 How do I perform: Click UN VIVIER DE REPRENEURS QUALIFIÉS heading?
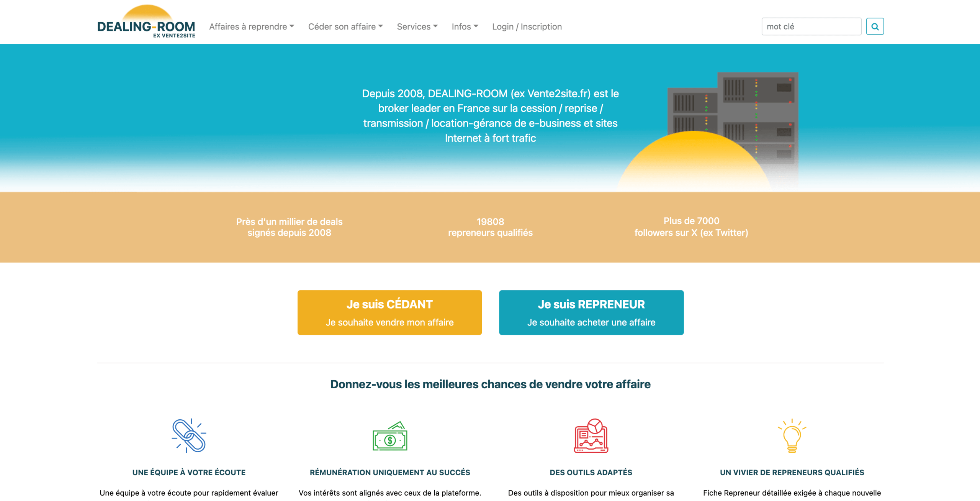pyautogui.click(x=792, y=472)
